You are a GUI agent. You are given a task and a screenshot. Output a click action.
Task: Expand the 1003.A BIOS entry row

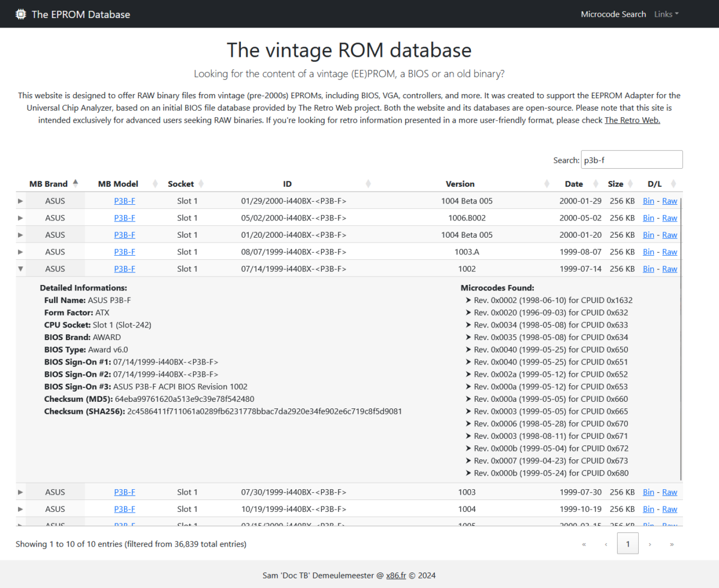click(x=20, y=251)
